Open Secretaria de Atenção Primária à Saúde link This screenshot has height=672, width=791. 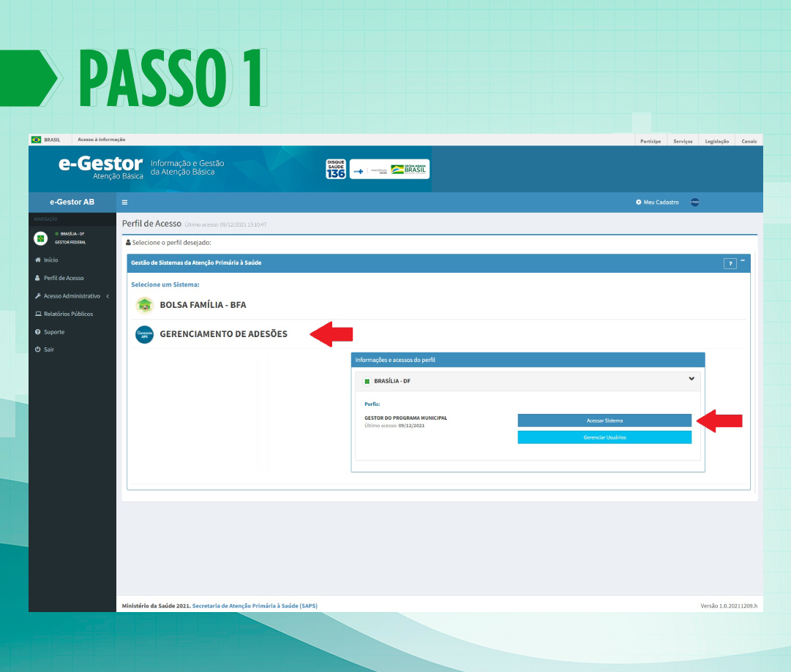255,606
